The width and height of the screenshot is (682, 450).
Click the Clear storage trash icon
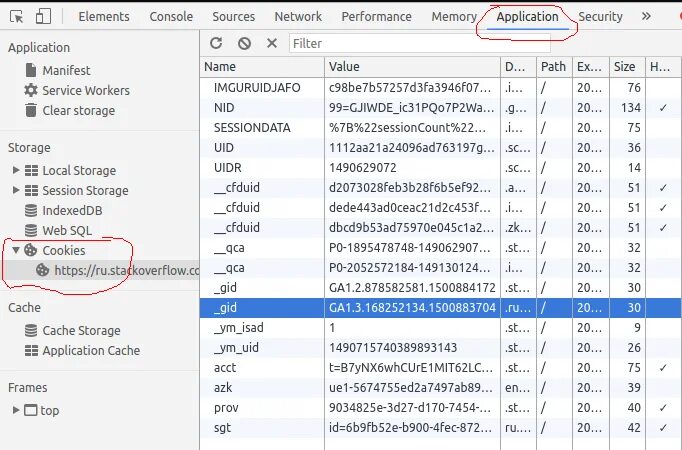[31, 110]
